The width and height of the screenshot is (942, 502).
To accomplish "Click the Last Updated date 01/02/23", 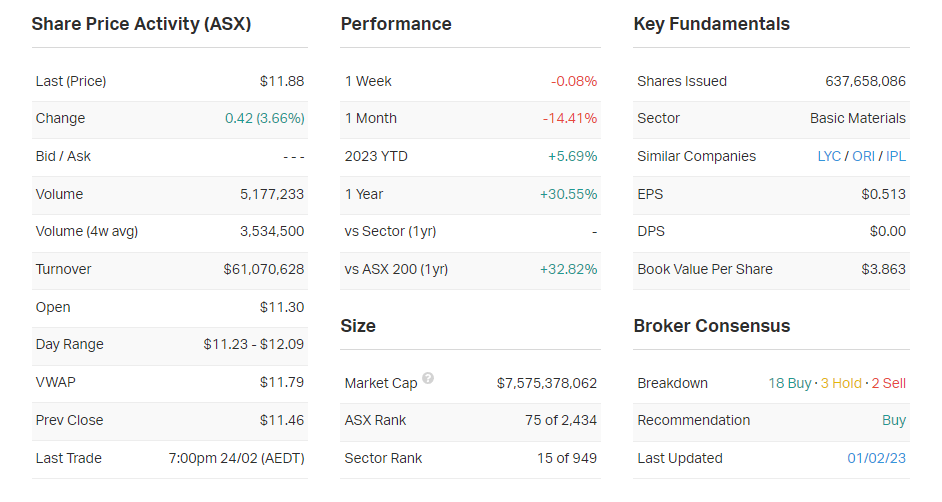I will (877, 459).
